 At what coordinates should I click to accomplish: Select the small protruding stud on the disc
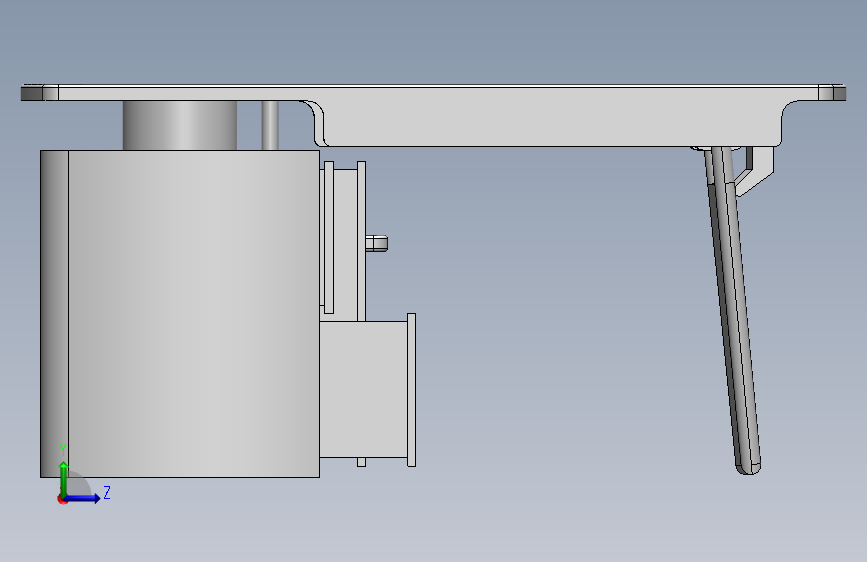[377, 243]
